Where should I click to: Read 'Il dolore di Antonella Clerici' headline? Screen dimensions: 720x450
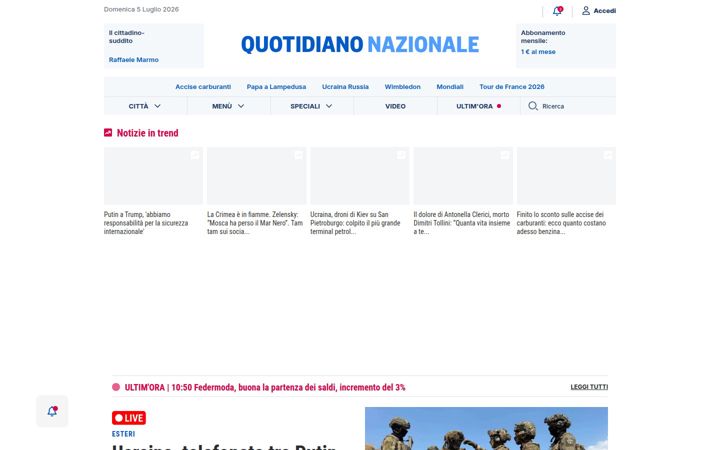tap(461, 223)
